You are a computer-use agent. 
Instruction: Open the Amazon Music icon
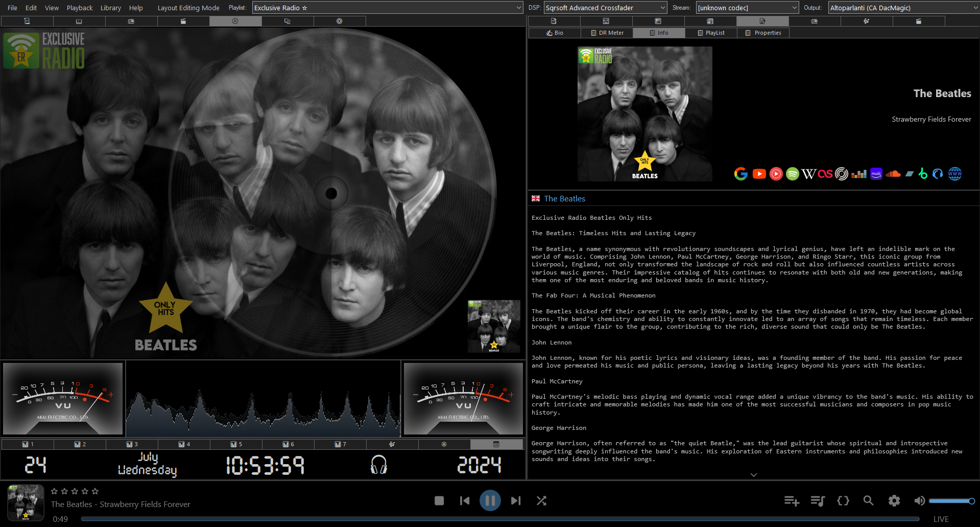(876, 174)
